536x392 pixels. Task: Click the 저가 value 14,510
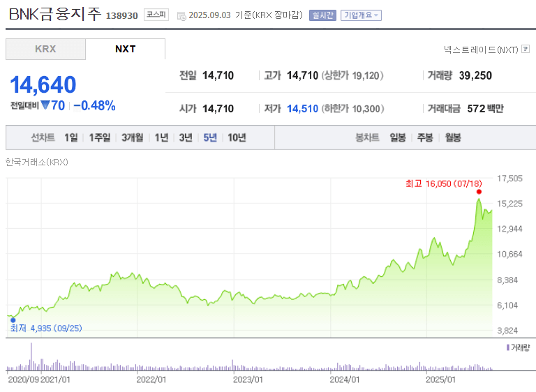tap(302, 109)
